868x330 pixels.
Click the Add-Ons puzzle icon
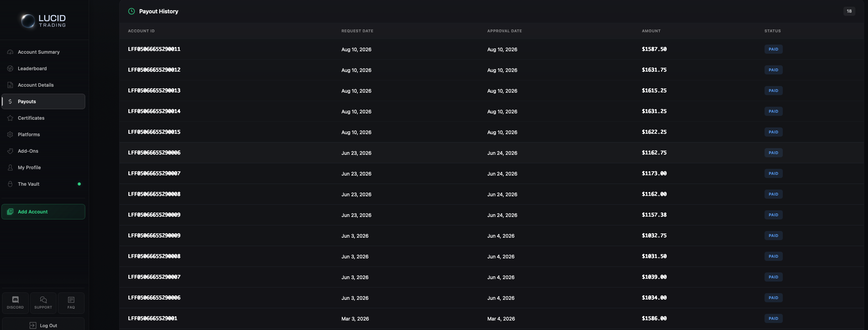point(10,151)
